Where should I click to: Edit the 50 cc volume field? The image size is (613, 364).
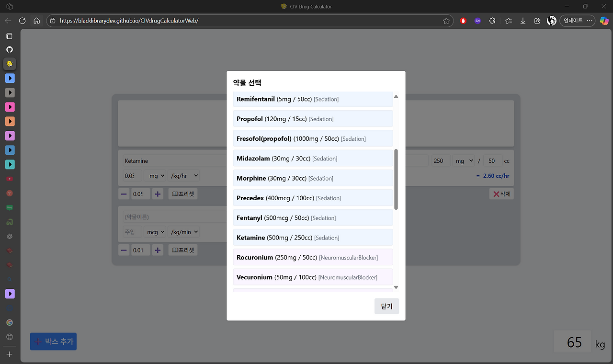(x=492, y=161)
